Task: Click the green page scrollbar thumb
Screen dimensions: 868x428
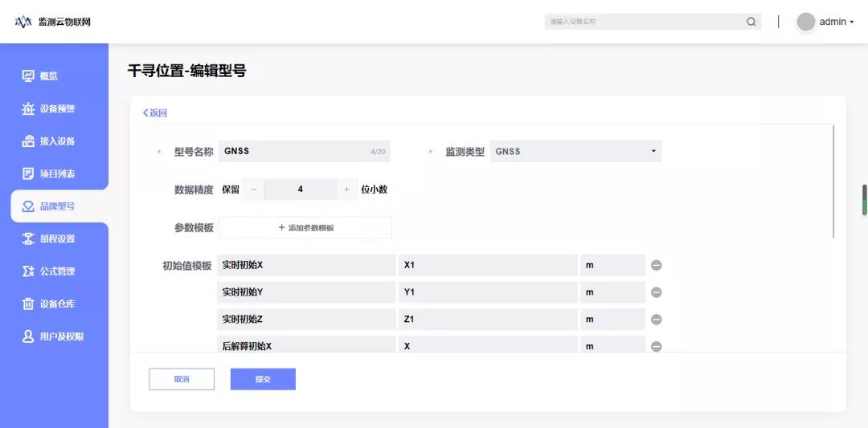Action: pos(865,200)
